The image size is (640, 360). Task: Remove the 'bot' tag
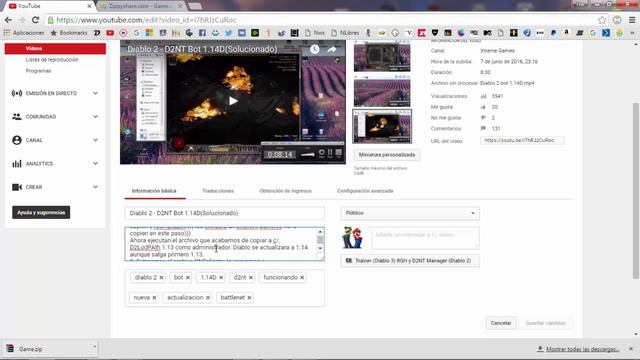click(188, 278)
